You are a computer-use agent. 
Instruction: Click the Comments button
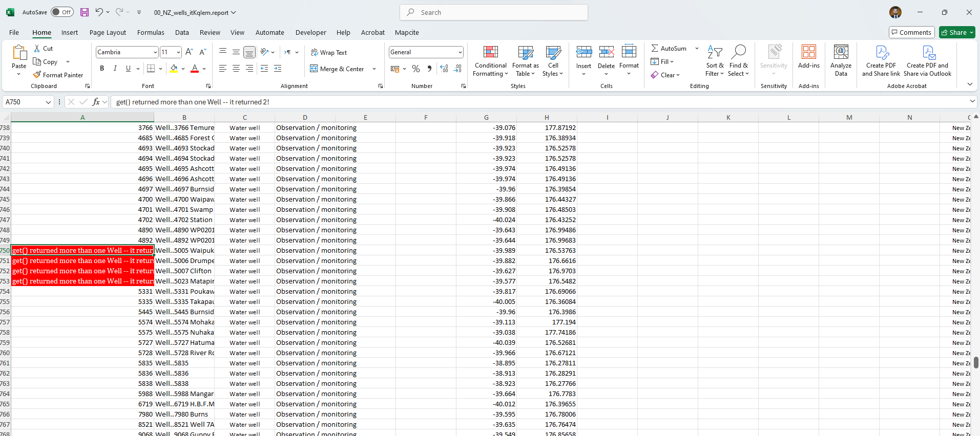click(x=911, y=32)
